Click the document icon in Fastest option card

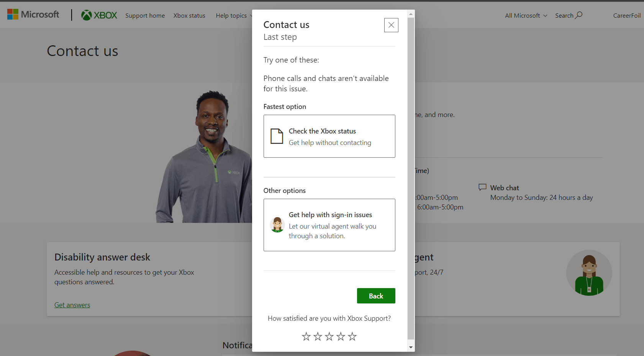point(277,136)
